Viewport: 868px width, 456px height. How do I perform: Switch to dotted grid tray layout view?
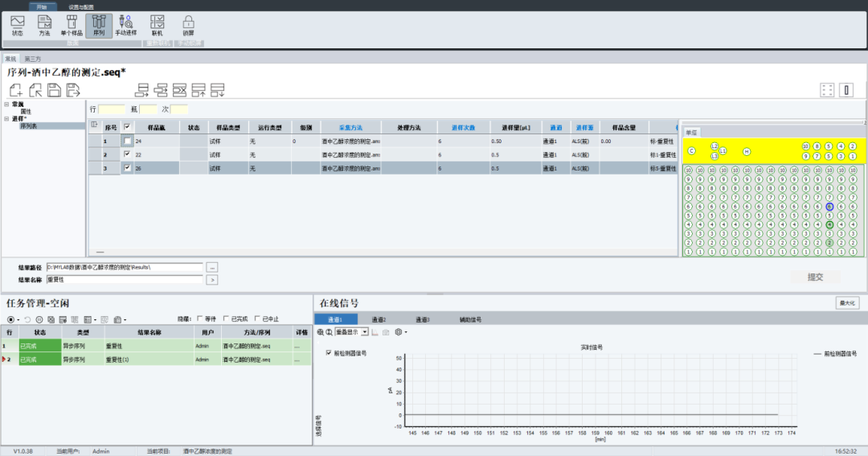(x=827, y=90)
